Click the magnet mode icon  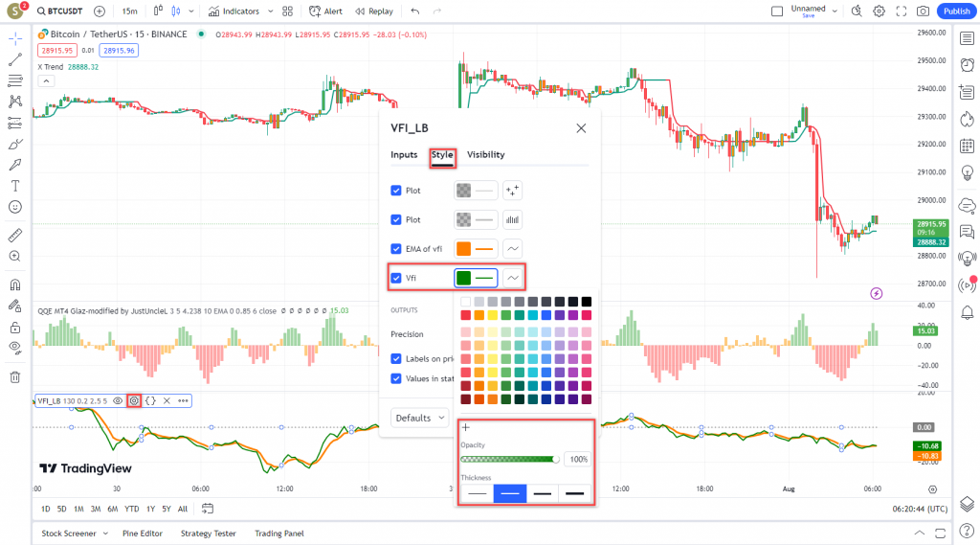[14, 284]
